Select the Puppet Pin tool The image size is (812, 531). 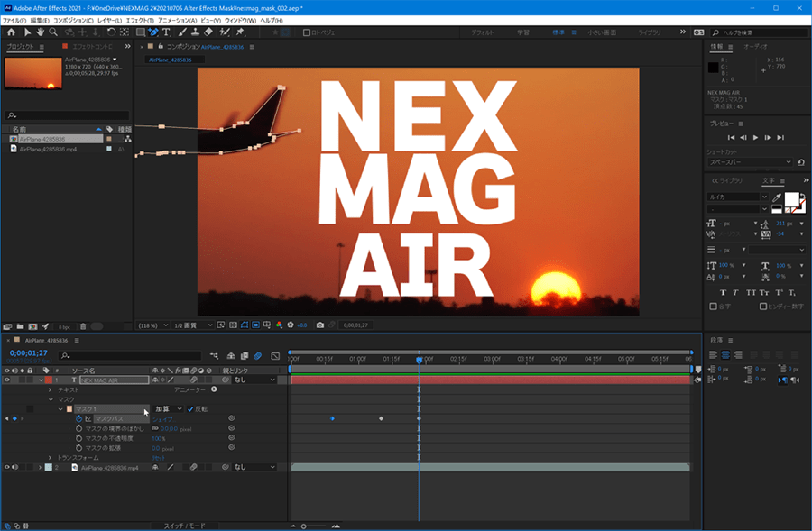pos(239,32)
